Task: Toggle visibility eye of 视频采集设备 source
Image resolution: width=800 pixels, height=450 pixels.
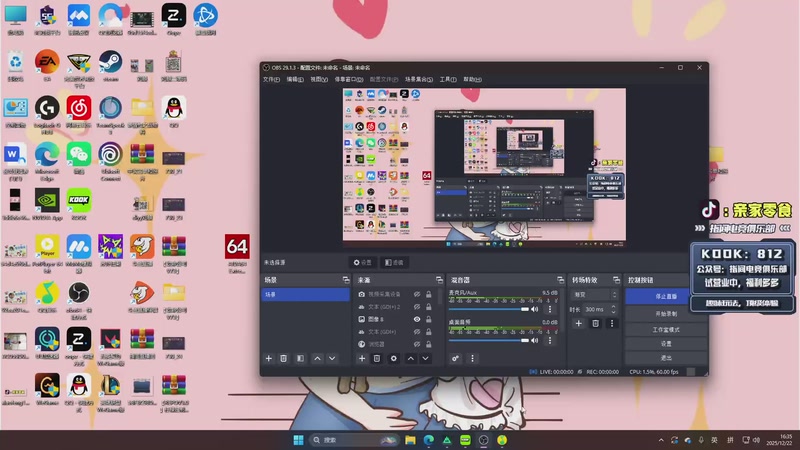Action: (x=417, y=294)
